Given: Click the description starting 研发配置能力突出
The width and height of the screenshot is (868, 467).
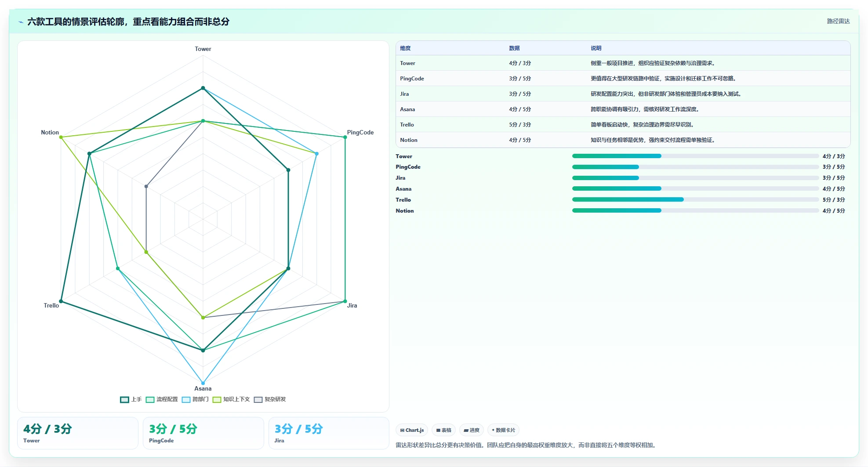Looking at the screenshot, I should click(667, 94).
